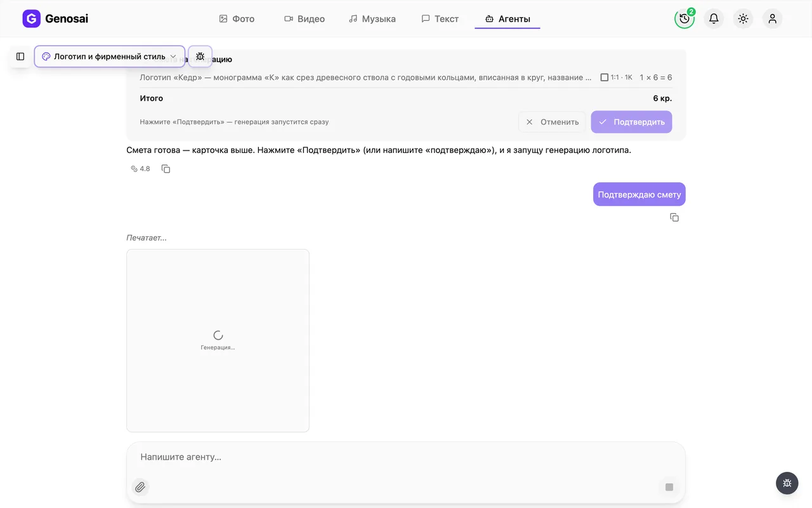Click the Genosai brand name
812x508 pixels.
67,19
